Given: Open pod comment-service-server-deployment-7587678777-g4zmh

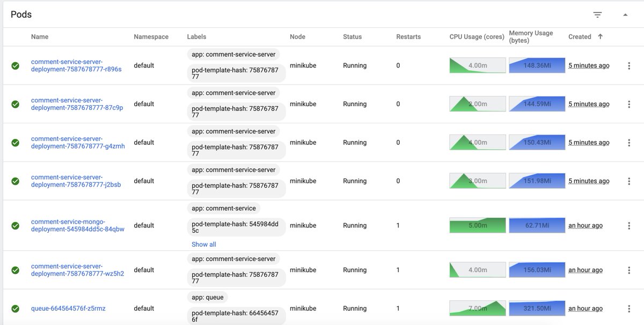Looking at the screenshot, I should (x=78, y=143).
